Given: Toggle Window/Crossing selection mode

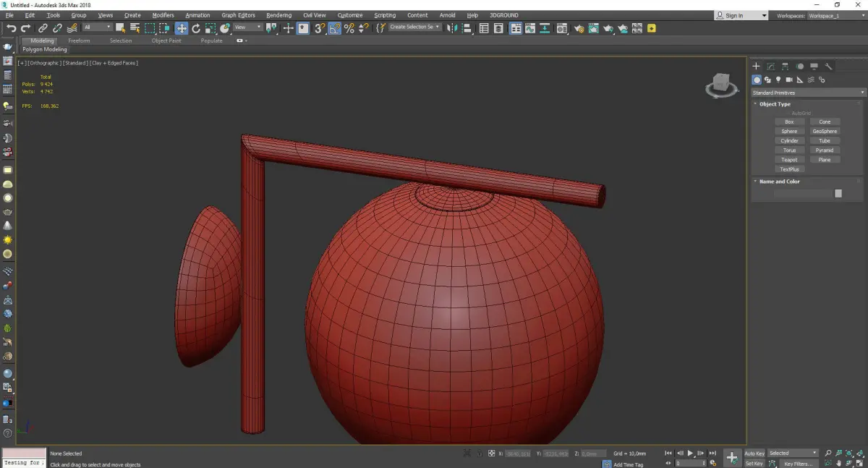Looking at the screenshot, I should pos(165,28).
